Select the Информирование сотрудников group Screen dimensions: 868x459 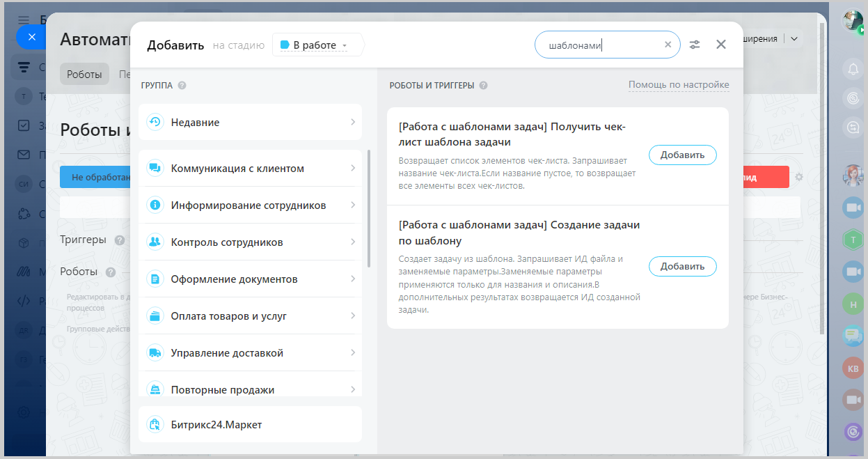[x=249, y=205]
